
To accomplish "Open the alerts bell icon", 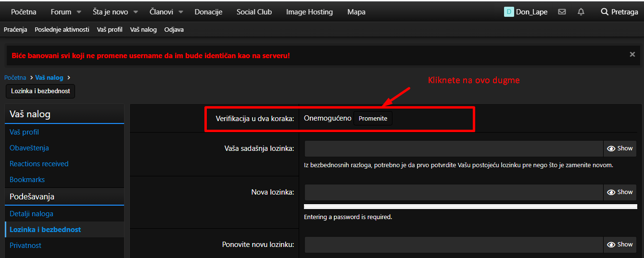I will (581, 12).
